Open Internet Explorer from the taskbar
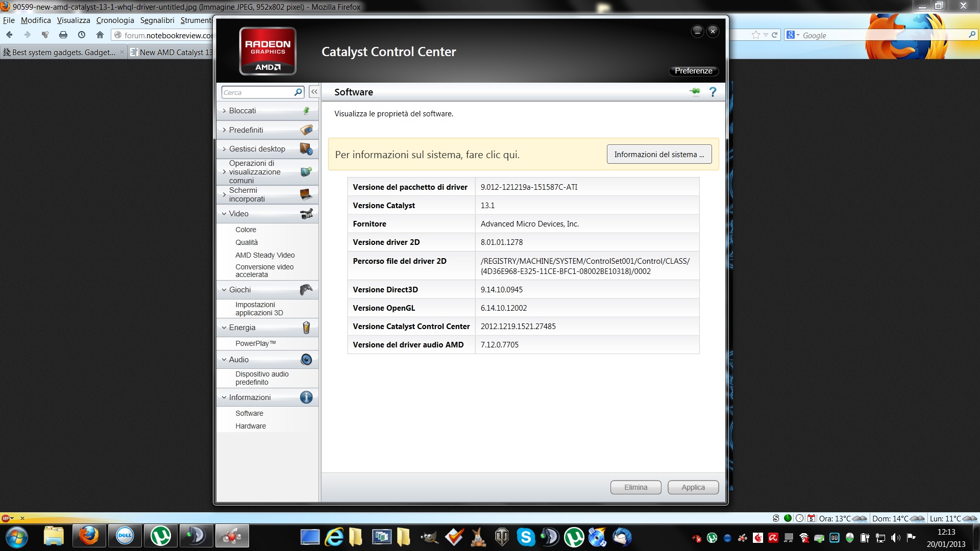This screenshot has height=551, width=980. (334, 537)
